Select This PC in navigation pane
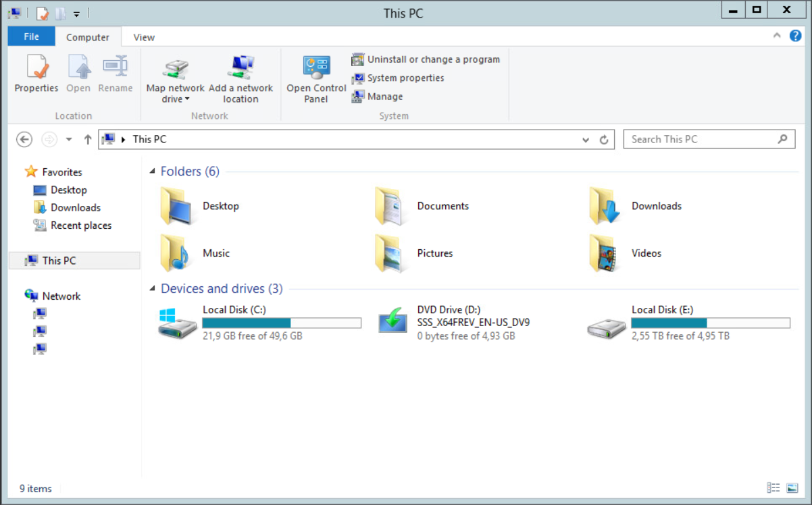This screenshot has height=505, width=812. (74, 260)
